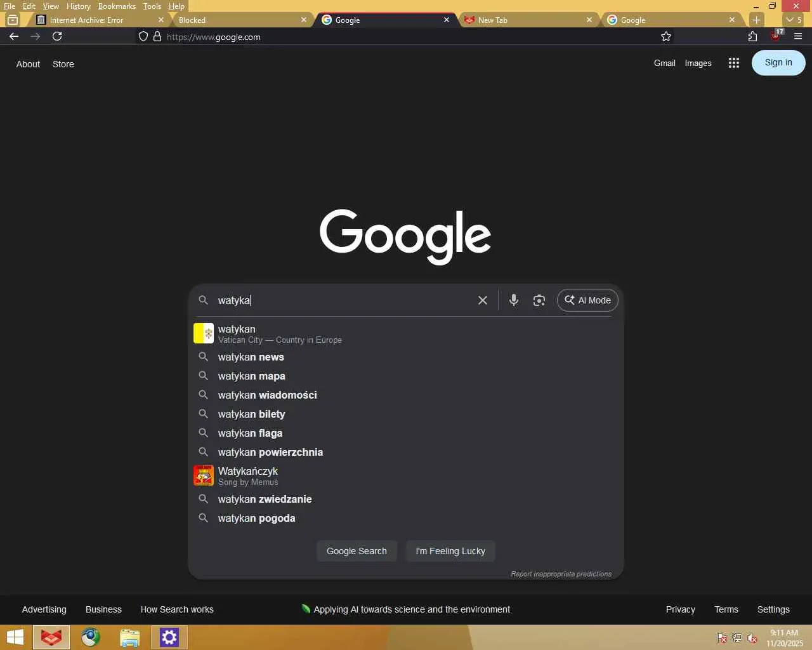Click the Google Search button
The image size is (812, 650).
tap(357, 551)
